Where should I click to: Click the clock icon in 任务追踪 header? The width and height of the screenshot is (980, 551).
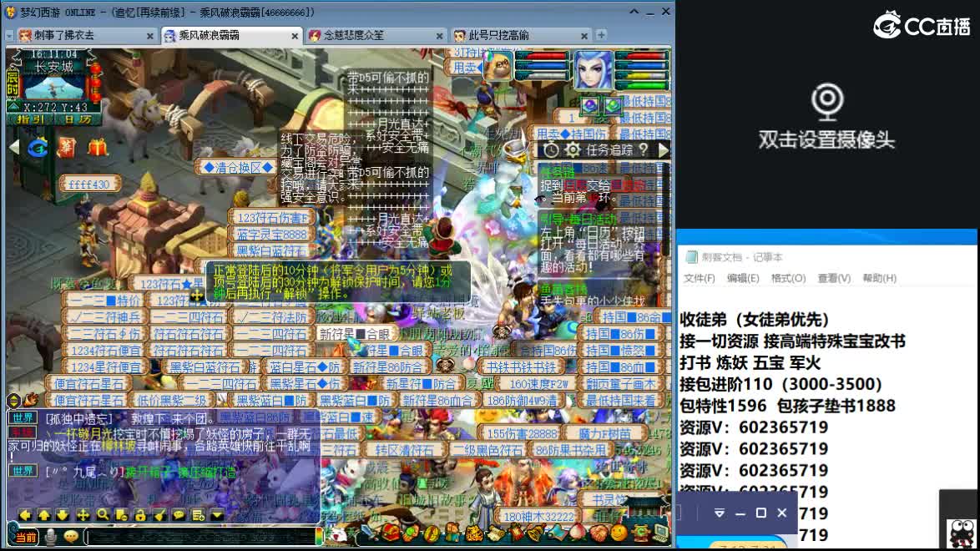pos(551,150)
